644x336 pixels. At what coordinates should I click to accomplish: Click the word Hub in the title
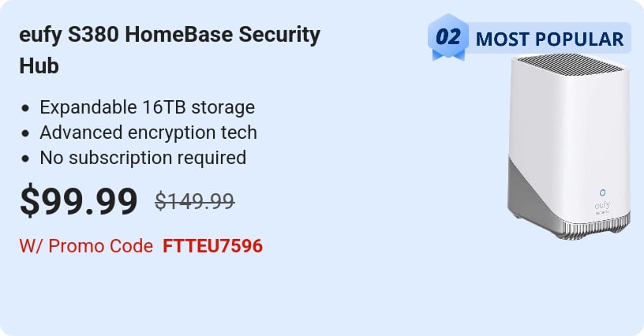tap(39, 66)
